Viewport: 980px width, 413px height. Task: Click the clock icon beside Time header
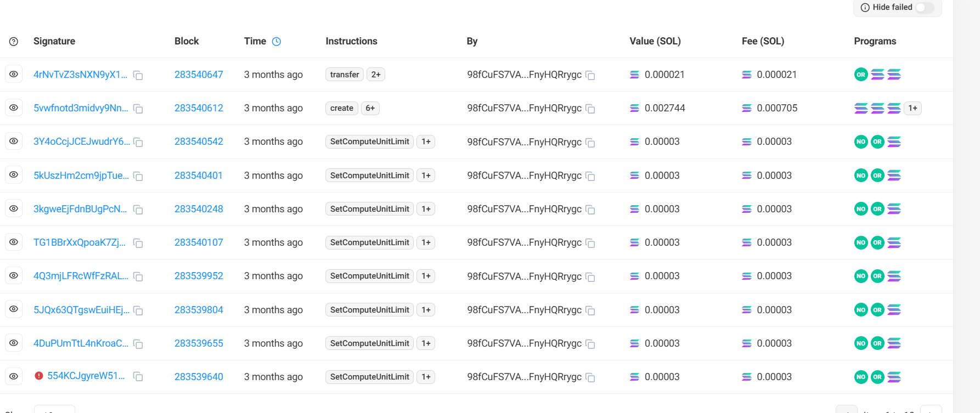tap(277, 42)
